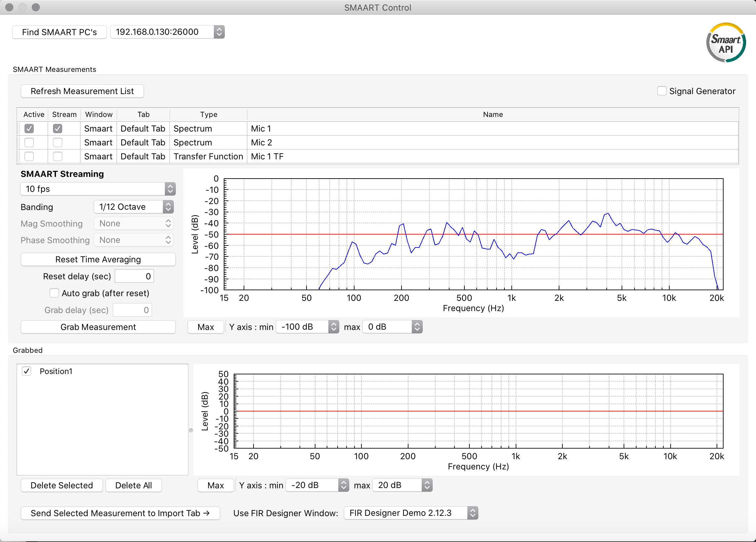The image size is (756, 542).
Task: Click the splitter handle beside grabbed list
Action: [191, 430]
